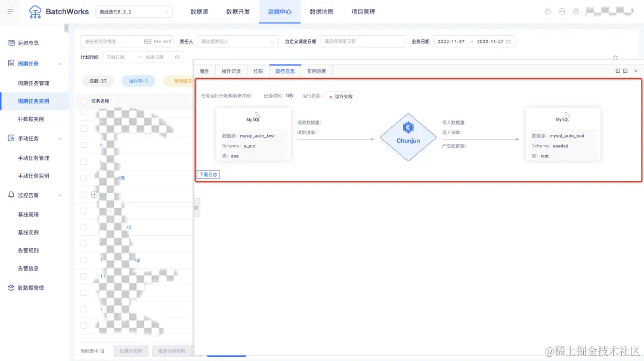Collapse the 手动任务 menu group
This screenshot has height=361, width=644.
60,138
